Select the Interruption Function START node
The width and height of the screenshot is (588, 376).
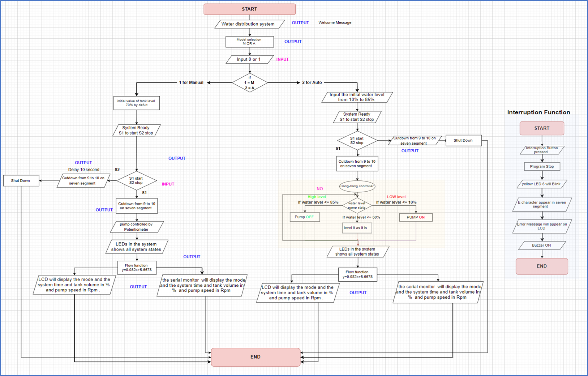(542, 128)
